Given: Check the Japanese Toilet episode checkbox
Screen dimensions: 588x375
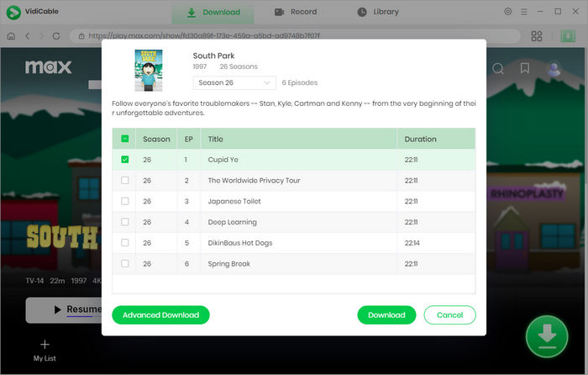Looking at the screenshot, I should pyautogui.click(x=125, y=201).
